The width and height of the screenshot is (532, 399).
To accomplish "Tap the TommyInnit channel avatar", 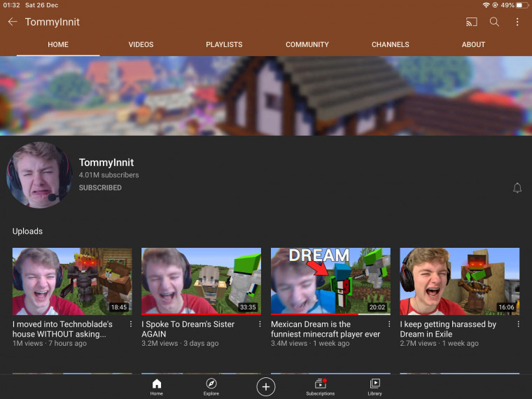I will click(x=39, y=175).
